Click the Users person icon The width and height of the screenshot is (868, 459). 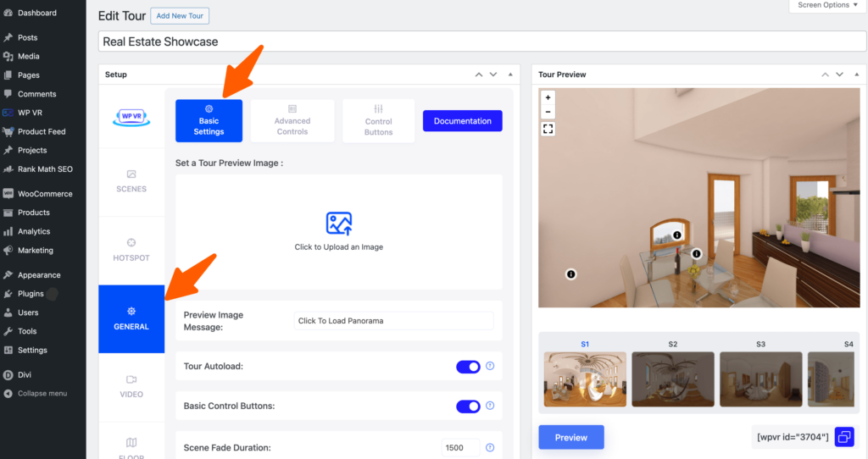tap(8, 312)
